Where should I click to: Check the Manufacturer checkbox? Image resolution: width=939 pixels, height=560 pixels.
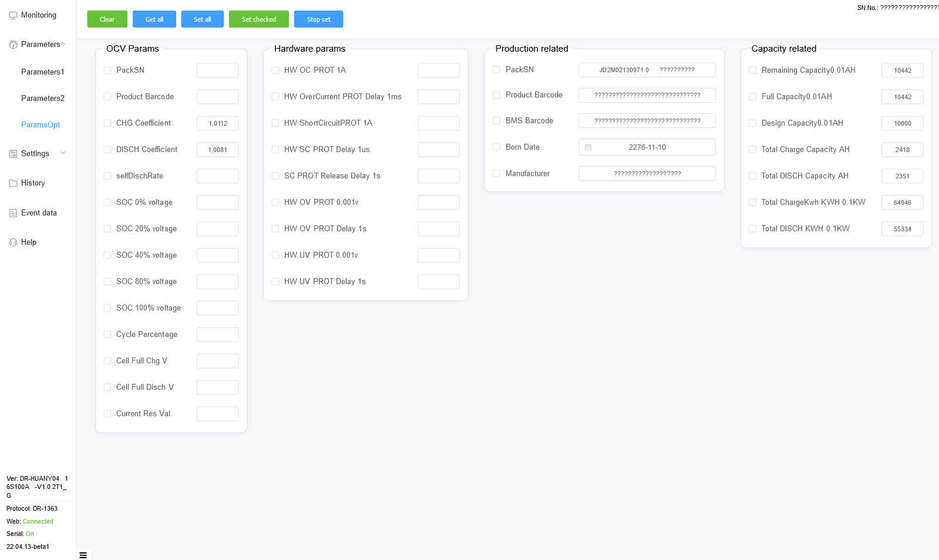[497, 174]
